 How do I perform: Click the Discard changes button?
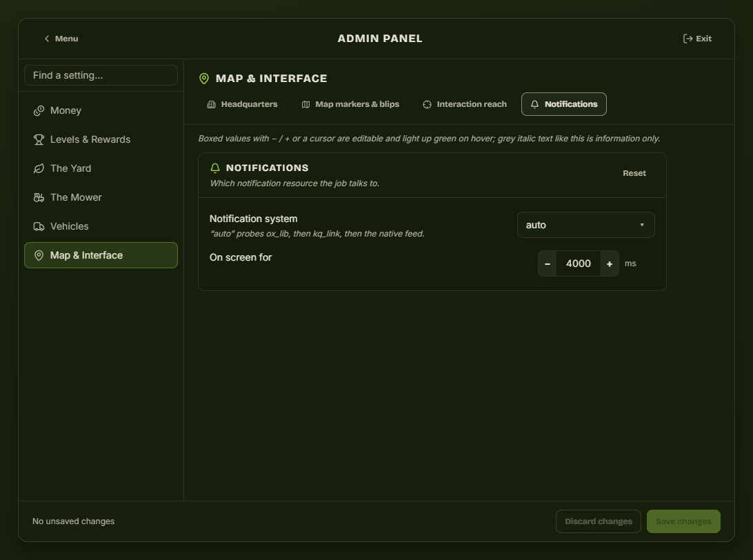pos(599,521)
